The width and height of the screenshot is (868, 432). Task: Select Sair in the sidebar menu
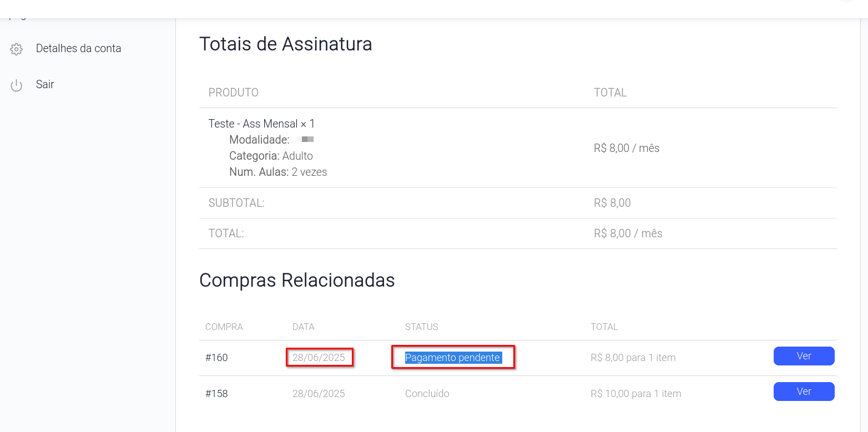(45, 84)
